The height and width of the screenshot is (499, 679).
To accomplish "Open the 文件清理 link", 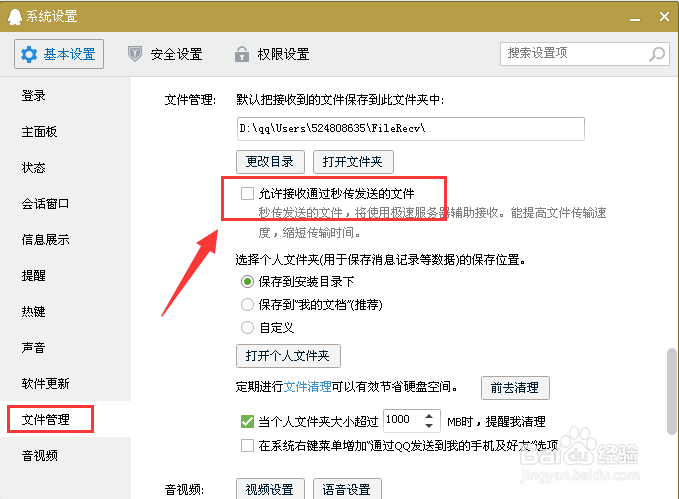I will [307, 386].
